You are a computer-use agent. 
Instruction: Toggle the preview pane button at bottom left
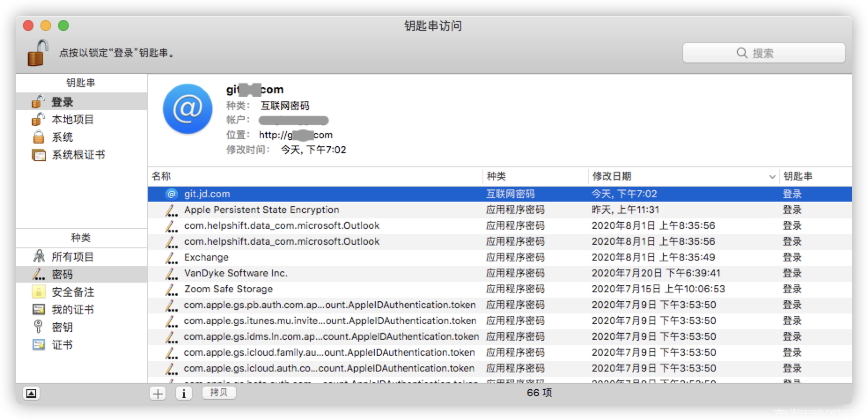(x=31, y=393)
